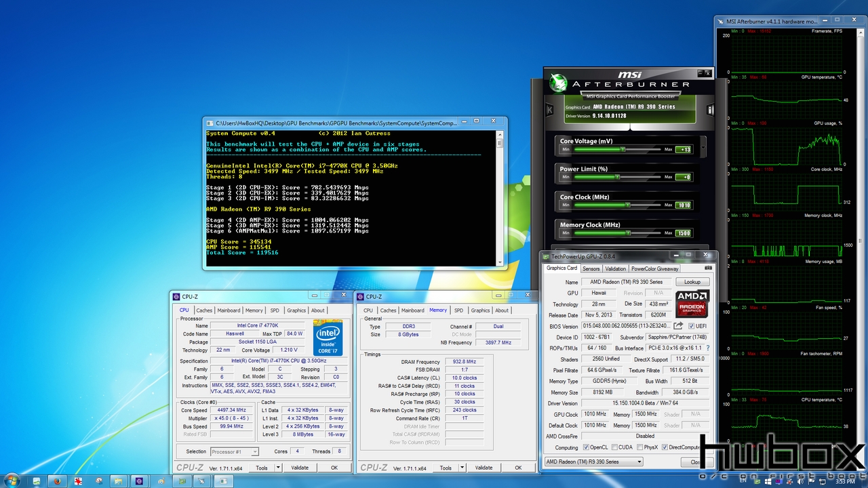Toggle the OpenCL checkbox
Viewport: 868px width, 488px height.
[586, 447]
